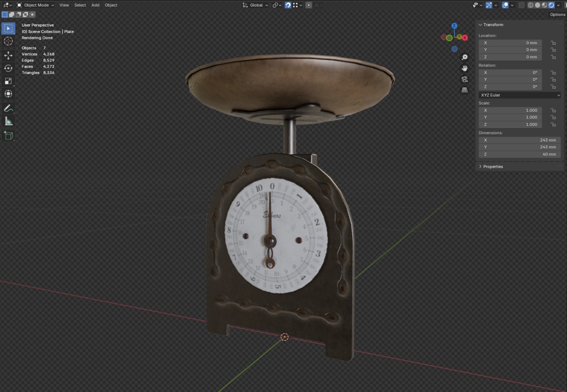Viewport: 567px width, 392px height.
Task: Choose set-new selection mode icon
Action: click(4, 14)
